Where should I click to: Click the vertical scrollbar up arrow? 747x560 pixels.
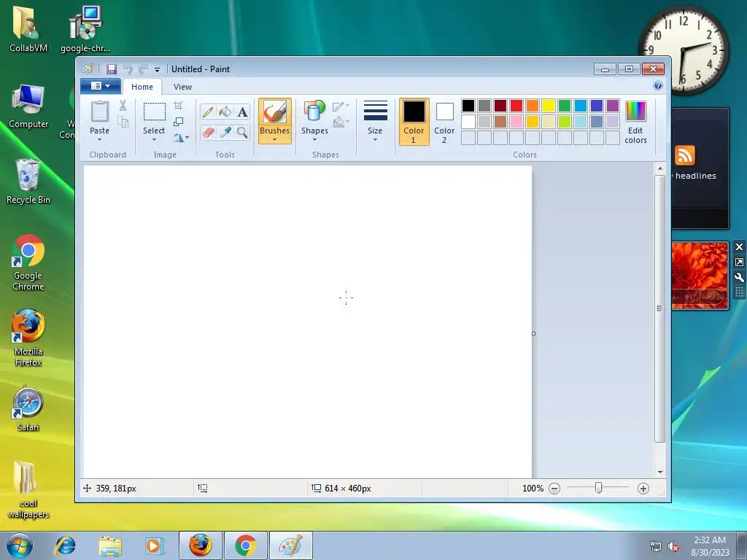click(659, 168)
